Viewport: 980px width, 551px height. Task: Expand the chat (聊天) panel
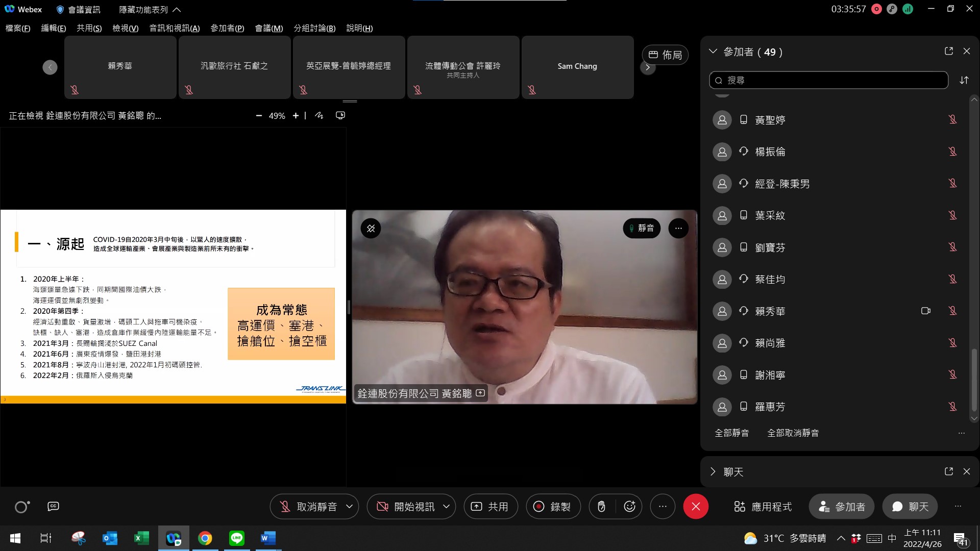(713, 472)
